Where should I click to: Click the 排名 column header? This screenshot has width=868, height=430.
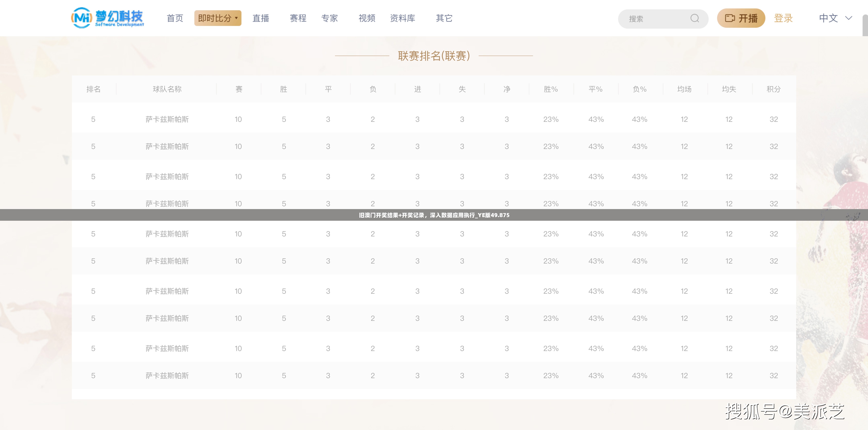click(x=93, y=89)
